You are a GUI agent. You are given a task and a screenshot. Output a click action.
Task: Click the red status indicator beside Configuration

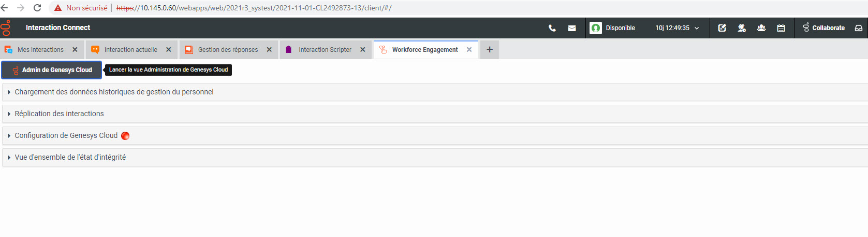tap(125, 136)
